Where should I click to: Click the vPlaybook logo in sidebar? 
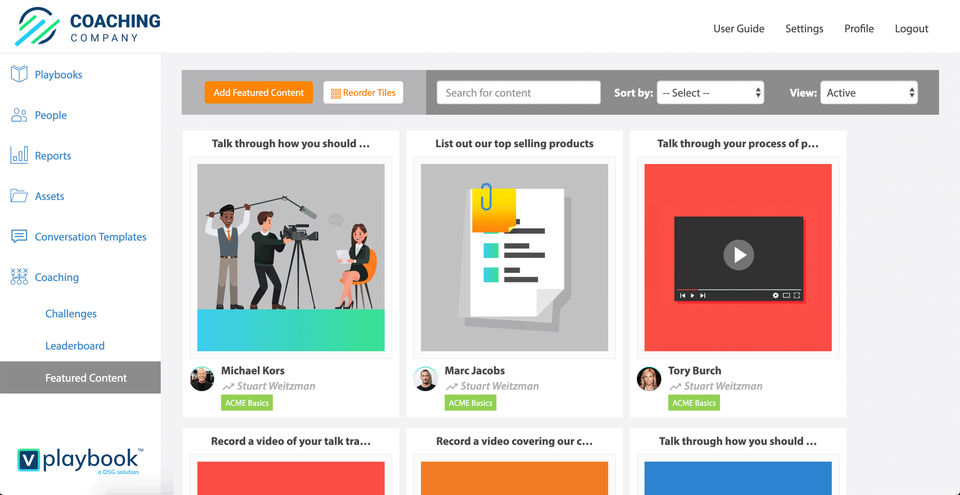pyautogui.click(x=80, y=461)
